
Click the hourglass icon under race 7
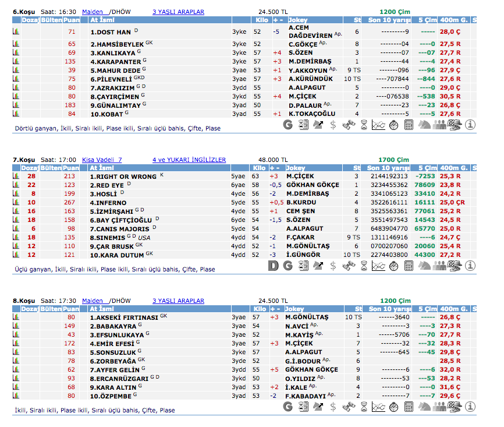(363, 266)
